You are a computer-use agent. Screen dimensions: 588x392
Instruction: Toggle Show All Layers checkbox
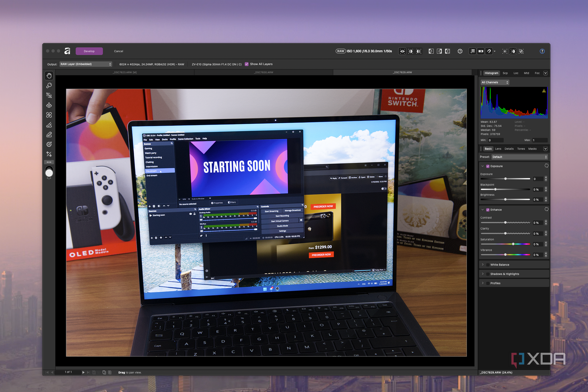click(247, 64)
